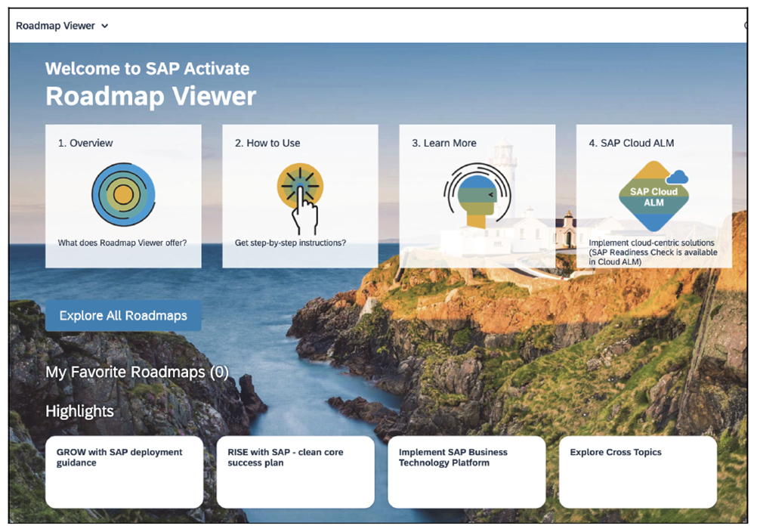The height and width of the screenshot is (532, 757).
Task: Open the Roadmap Viewer dropdown
Action: (62, 25)
